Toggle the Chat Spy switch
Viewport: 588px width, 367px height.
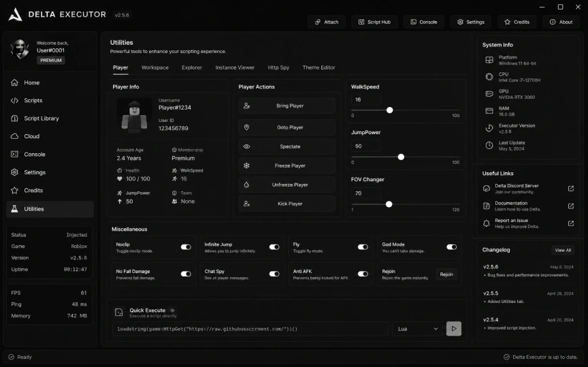point(274,274)
